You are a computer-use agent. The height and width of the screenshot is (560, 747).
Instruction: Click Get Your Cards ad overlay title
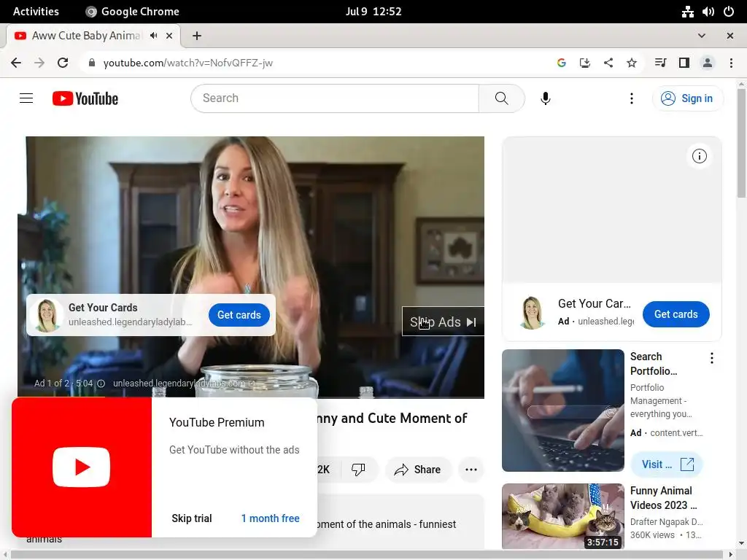103,308
